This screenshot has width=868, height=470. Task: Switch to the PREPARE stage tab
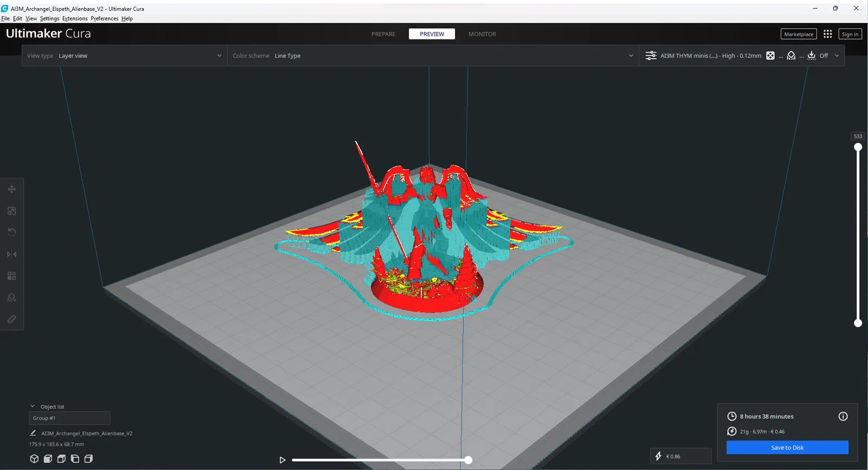384,34
